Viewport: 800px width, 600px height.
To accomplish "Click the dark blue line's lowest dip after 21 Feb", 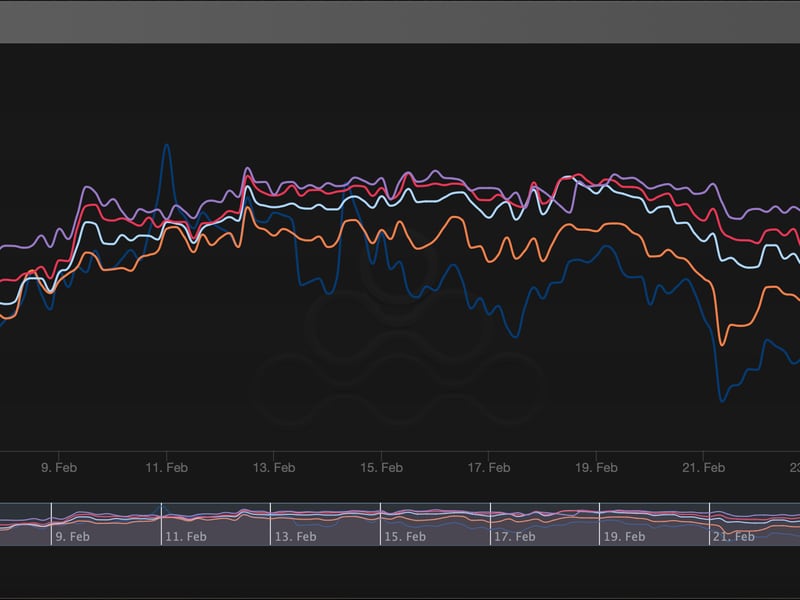I will pos(722,401).
